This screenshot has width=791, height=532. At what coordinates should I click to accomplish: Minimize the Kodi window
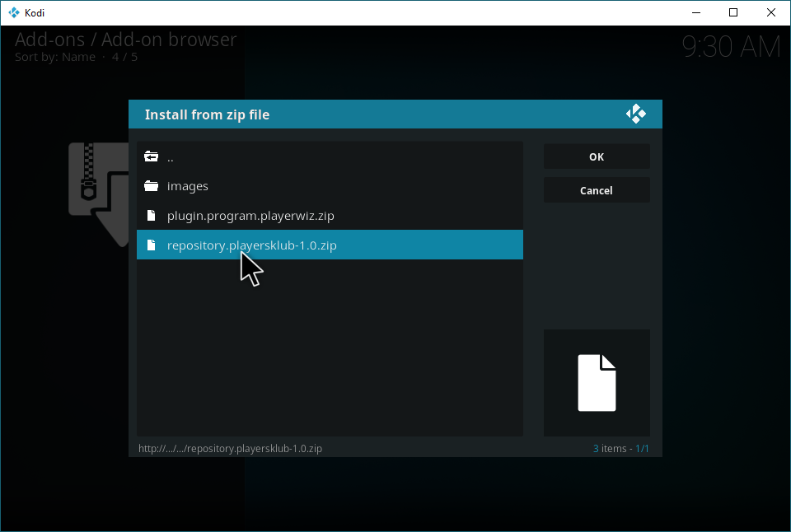click(x=695, y=12)
